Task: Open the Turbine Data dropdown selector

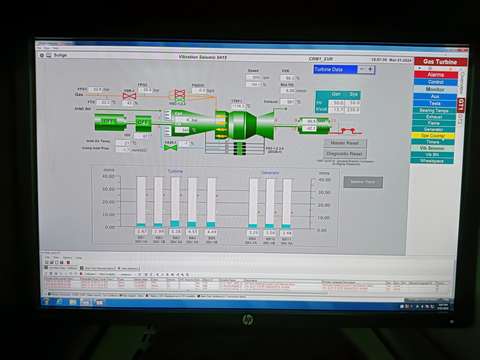Action: point(335,69)
